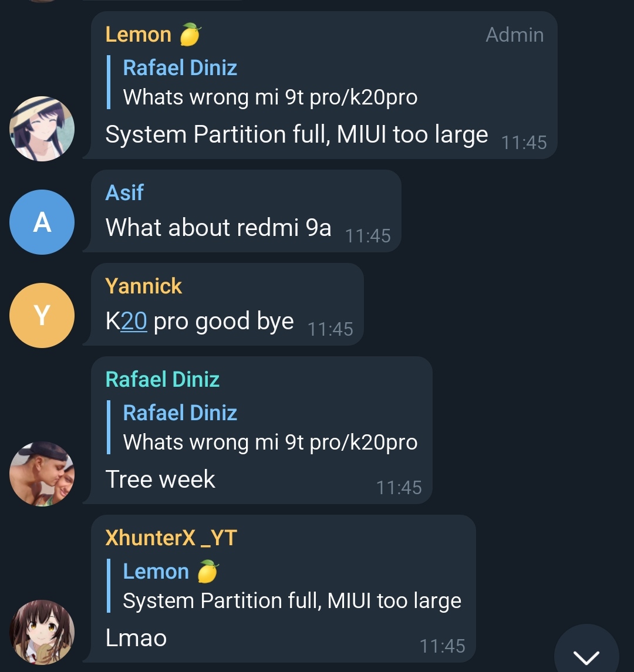Tap the Yannick sender name
The width and height of the screenshot is (634, 672).
coord(144,286)
